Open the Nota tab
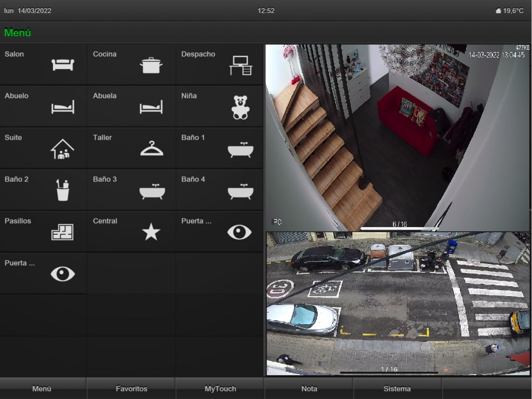 (x=309, y=389)
